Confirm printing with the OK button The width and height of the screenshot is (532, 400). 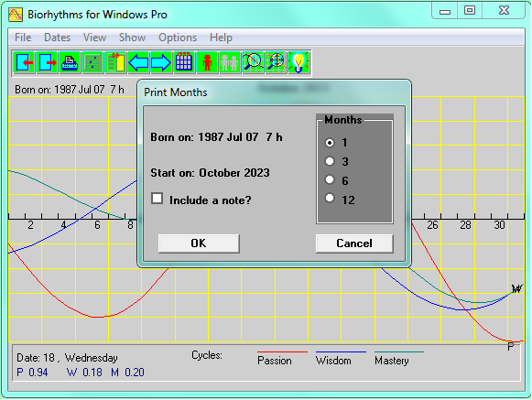pos(199,243)
